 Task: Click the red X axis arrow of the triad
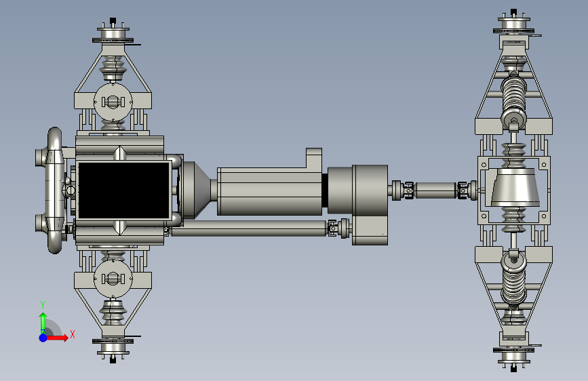coord(57,338)
